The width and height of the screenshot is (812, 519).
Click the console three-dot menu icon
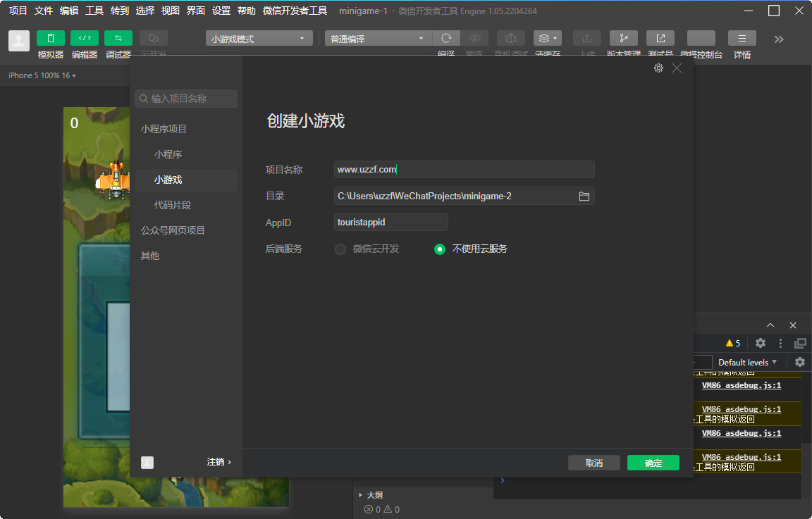[x=780, y=343]
